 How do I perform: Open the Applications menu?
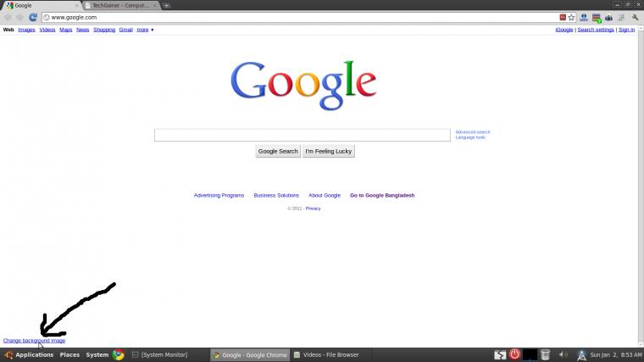click(x=35, y=354)
